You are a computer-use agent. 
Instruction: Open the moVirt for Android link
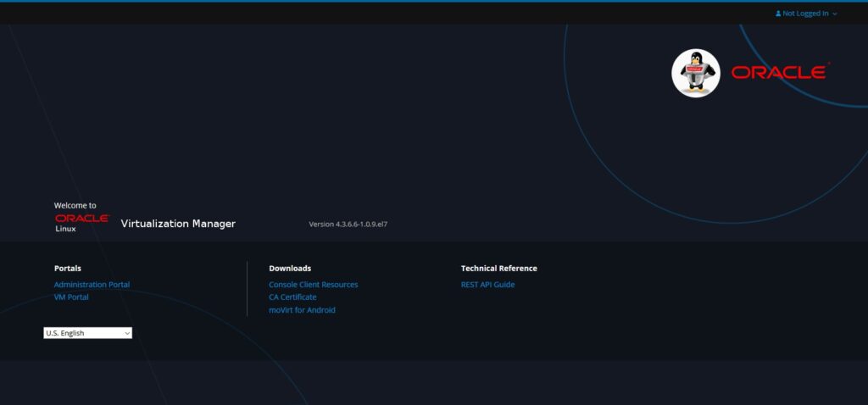[x=302, y=310]
